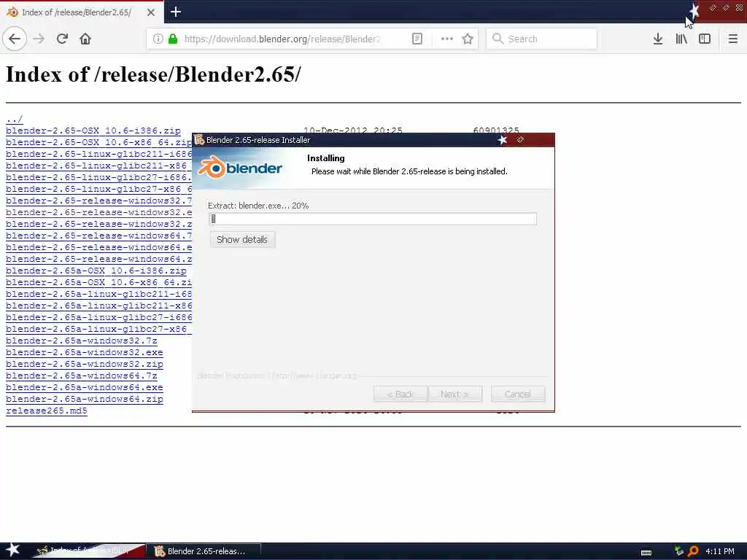Click the browser Forward arrow
The width and height of the screenshot is (747, 560).
pyautogui.click(x=39, y=39)
